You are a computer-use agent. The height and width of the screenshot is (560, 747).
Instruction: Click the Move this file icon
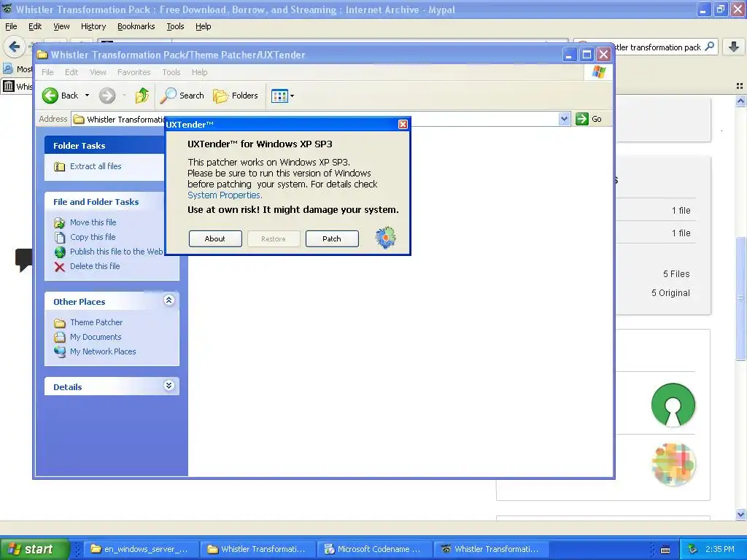coord(60,222)
